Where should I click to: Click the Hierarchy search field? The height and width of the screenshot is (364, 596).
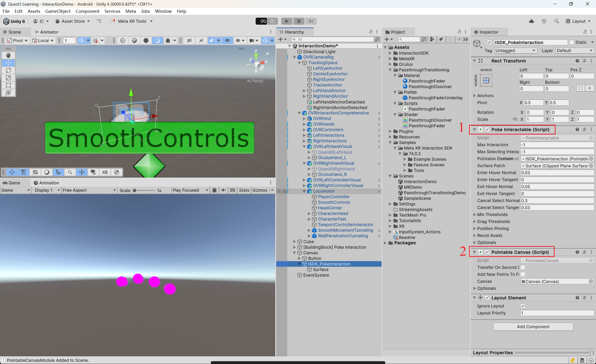333,39
